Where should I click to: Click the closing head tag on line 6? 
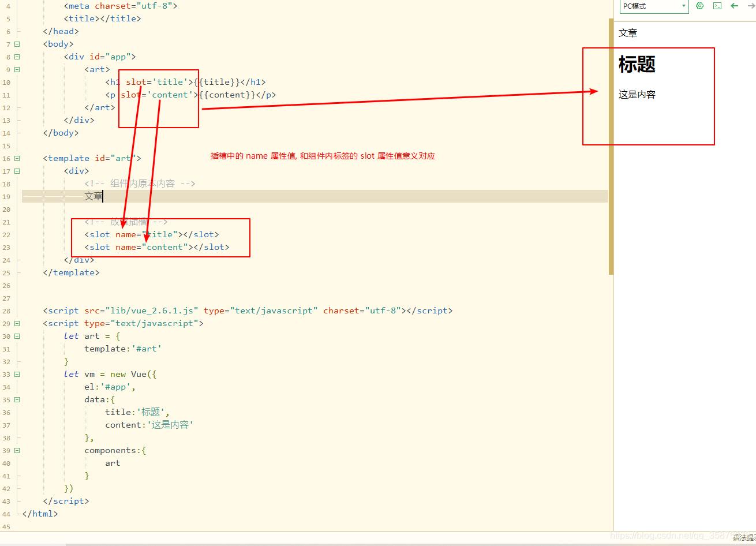(x=61, y=31)
